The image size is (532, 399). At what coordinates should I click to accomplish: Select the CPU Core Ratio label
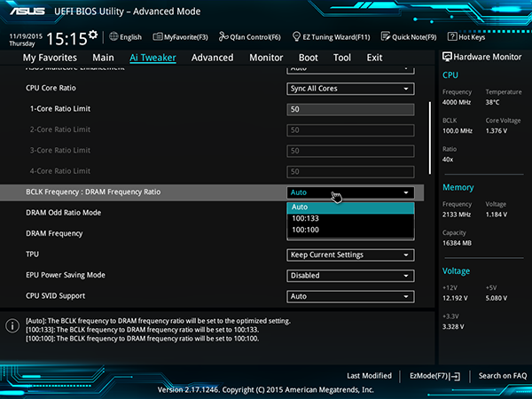[x=51, y=88]
